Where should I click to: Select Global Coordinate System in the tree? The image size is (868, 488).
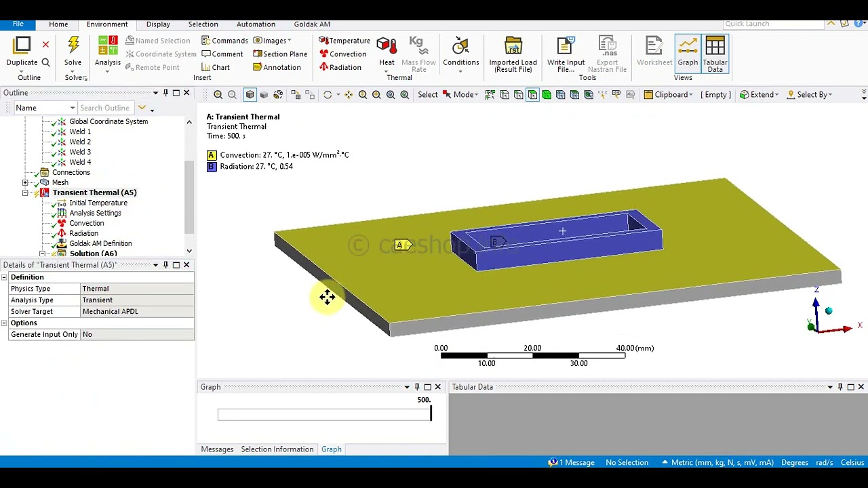[x=108, y=121]
